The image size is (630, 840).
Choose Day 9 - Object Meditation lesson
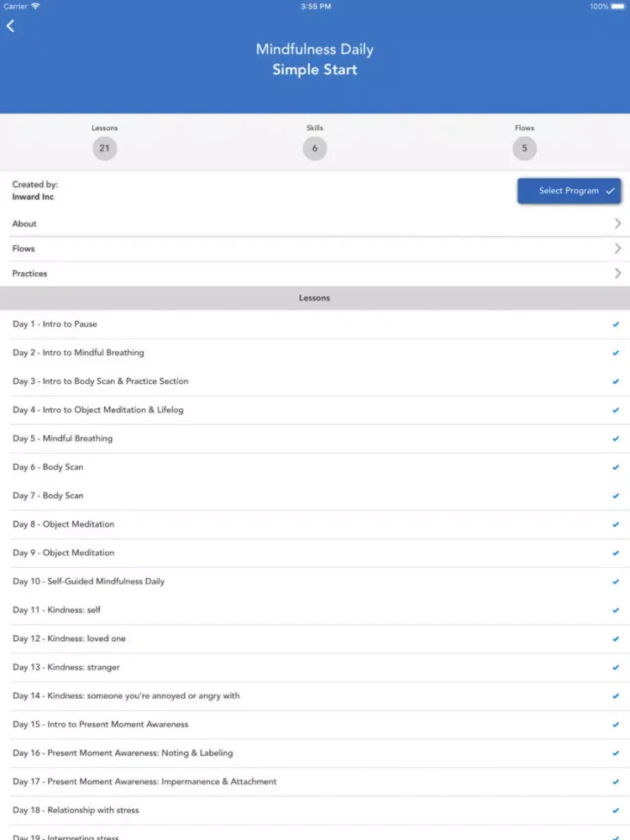click(64, 553)
